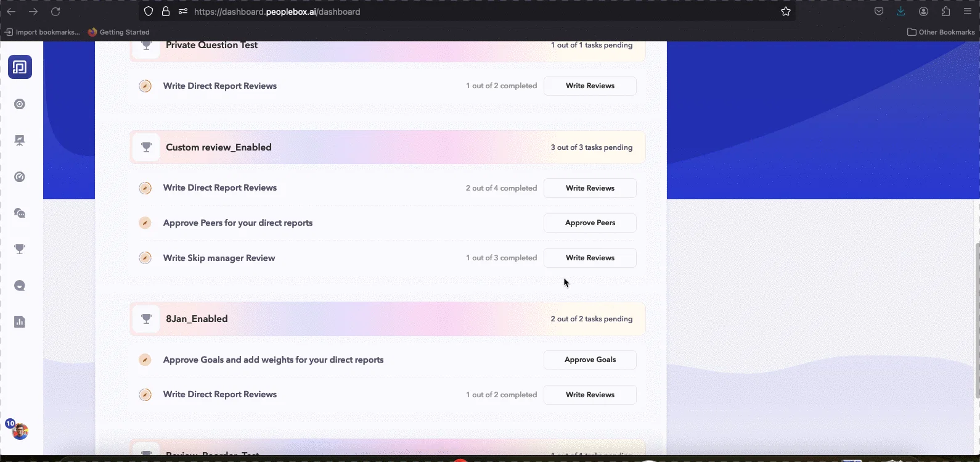Open the presentation board sidebar icon

[20, 141]
